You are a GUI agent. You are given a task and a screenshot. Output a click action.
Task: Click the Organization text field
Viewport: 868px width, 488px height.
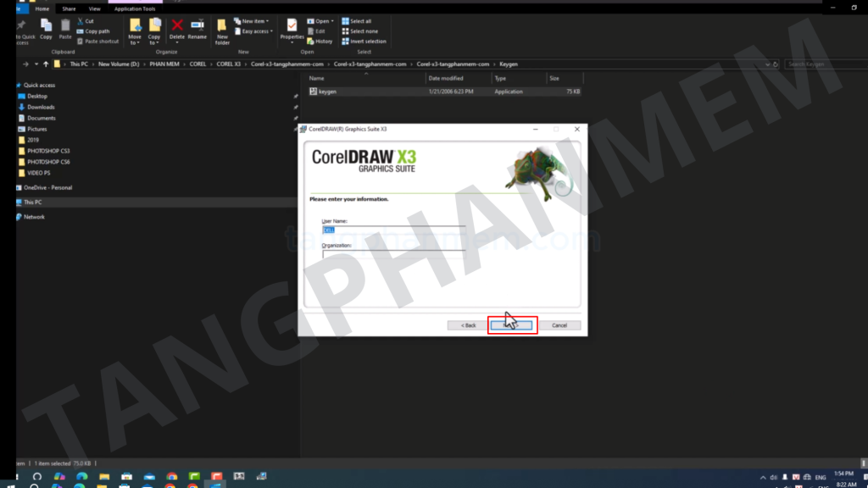(394, 253)
